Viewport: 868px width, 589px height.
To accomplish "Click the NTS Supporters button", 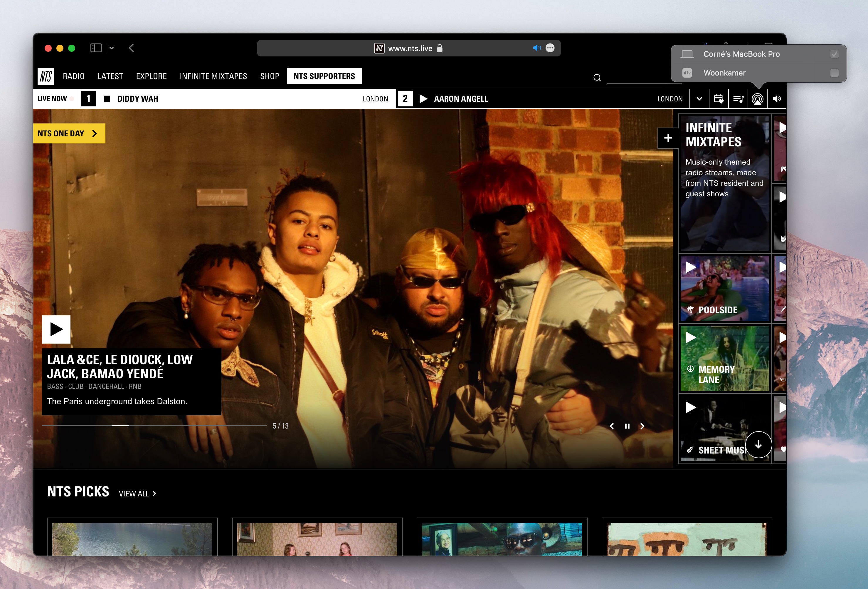I will (324, 76).
